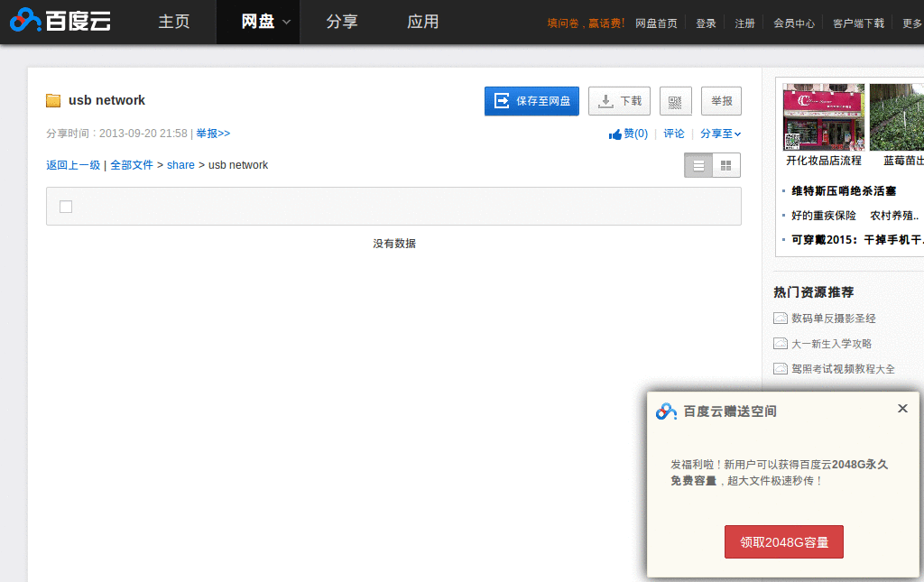
Task: Open 驾照考试视频教程大全 resource
Action: pos(844,369)
